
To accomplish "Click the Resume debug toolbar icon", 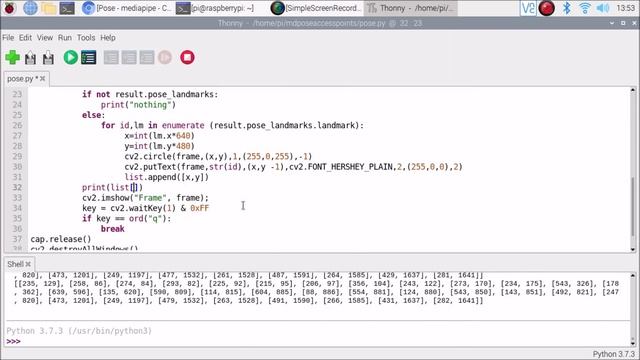I will pyautogui.click(x=165, y=58).
